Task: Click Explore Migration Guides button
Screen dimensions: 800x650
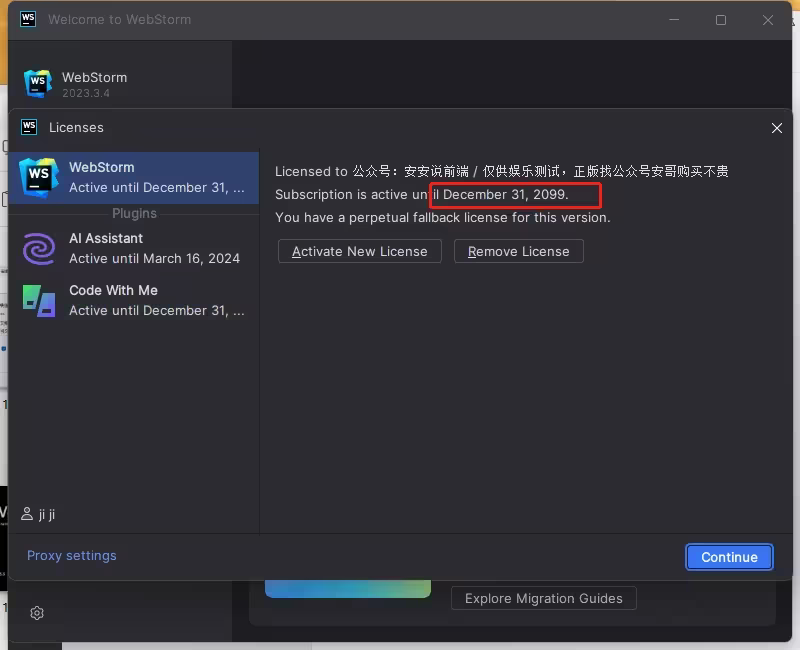Action: coord(544,598)
